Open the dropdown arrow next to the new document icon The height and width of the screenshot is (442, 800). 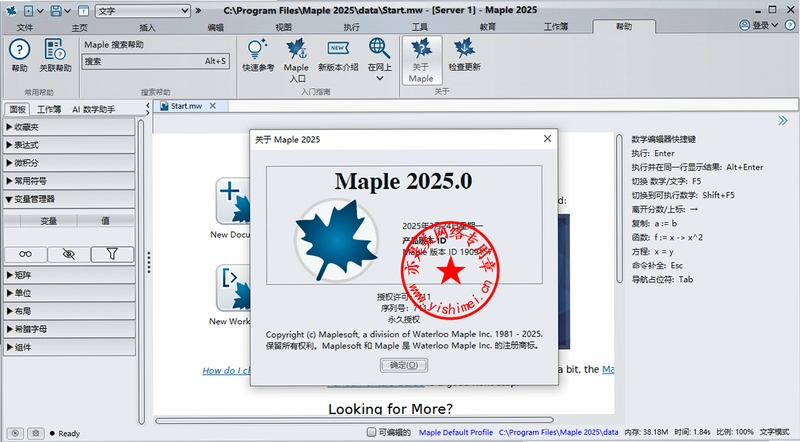pos(40,10)
